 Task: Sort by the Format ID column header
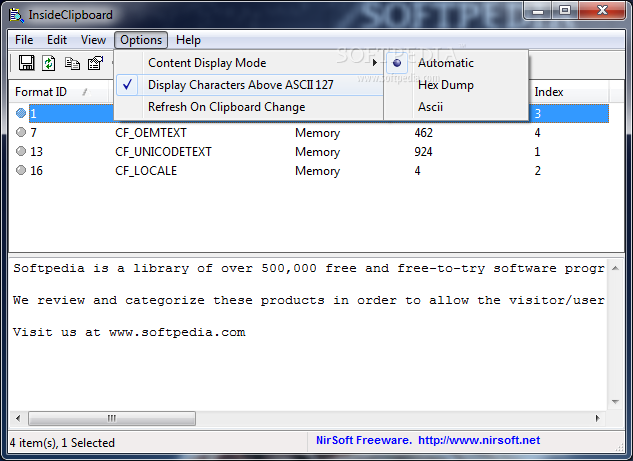pyautogui.click(x=59, y=92)
